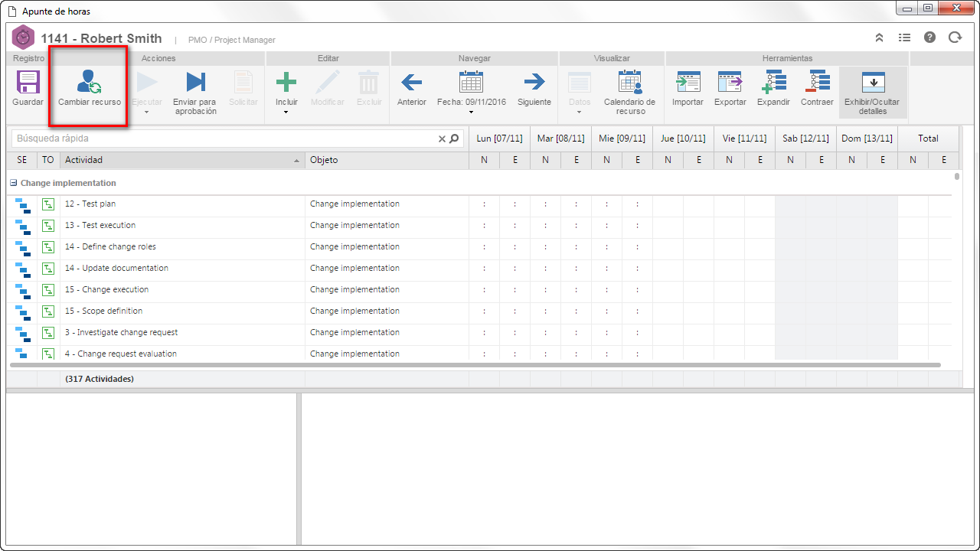The image size is (980, 551).
Task: Clear quick search with X icon
Action: 442,139
